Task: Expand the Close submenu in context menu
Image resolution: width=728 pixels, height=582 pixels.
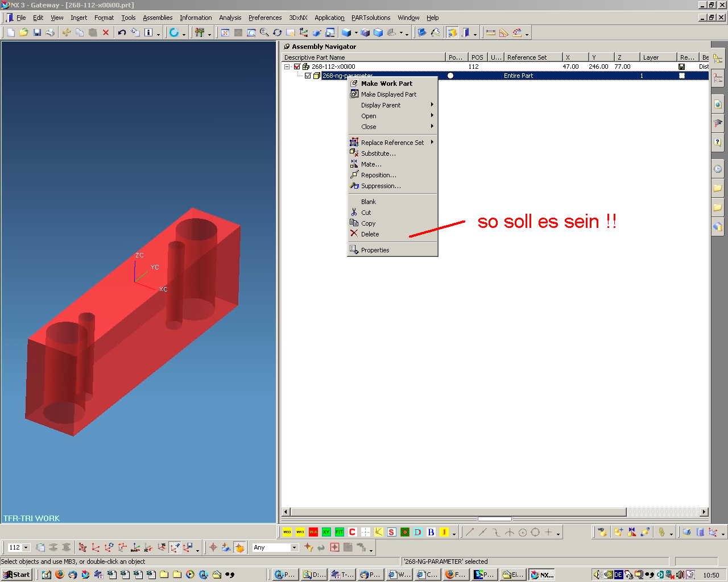Action: (x=392, y=127)
